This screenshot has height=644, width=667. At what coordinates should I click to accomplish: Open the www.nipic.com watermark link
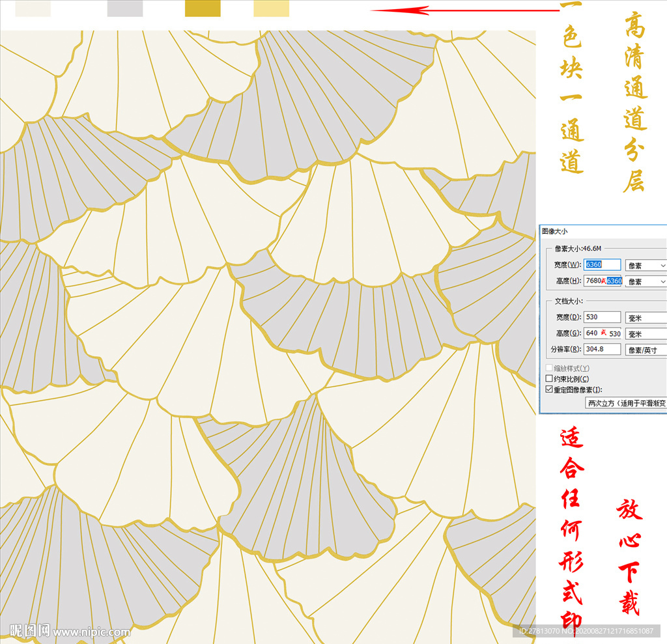tap(91, 632)
